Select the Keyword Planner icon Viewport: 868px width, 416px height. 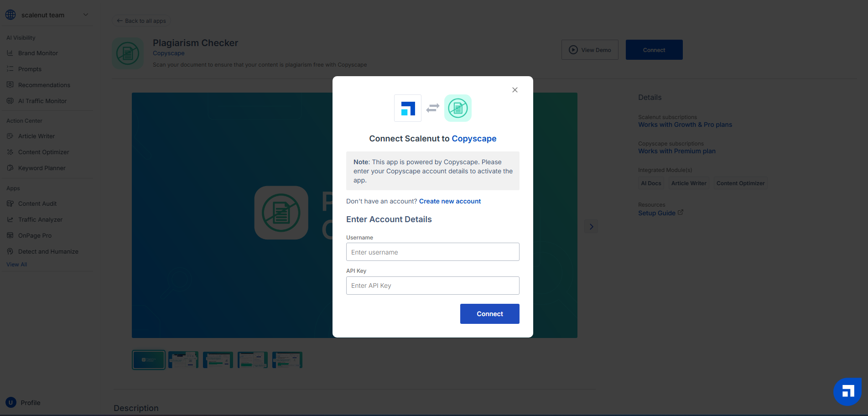[x=10, y=168]
